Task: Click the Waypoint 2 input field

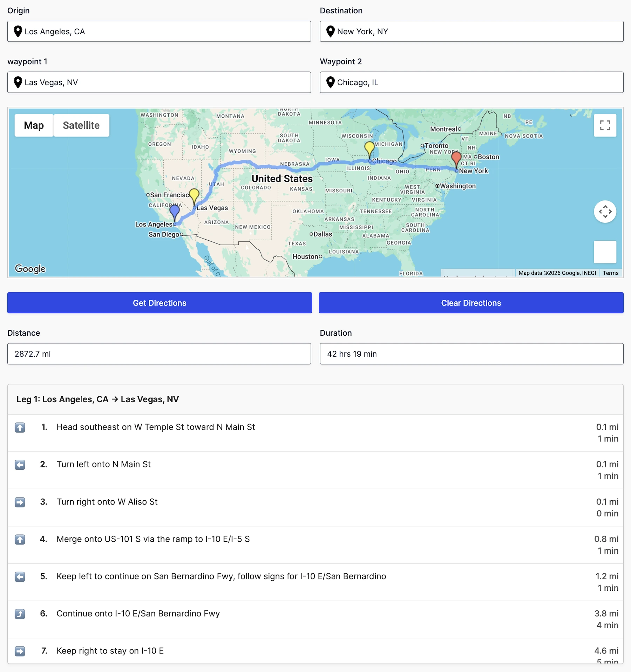Action: pyautogui.click(x=471, y=82)
